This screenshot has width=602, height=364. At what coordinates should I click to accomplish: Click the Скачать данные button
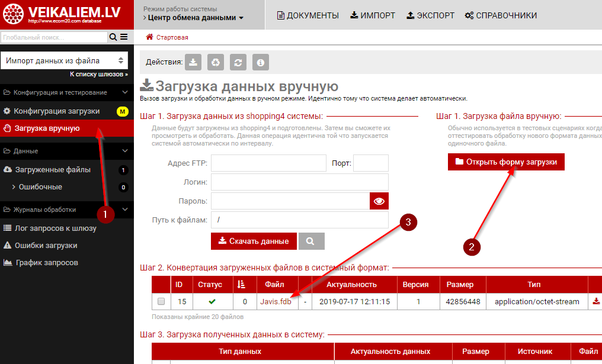click(x=254, y=241)
